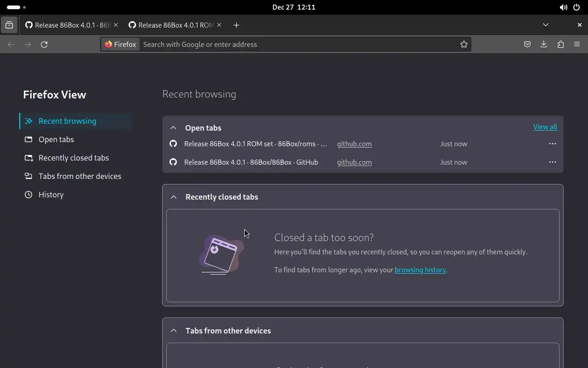Follow the browsing history link

(420, 270)
